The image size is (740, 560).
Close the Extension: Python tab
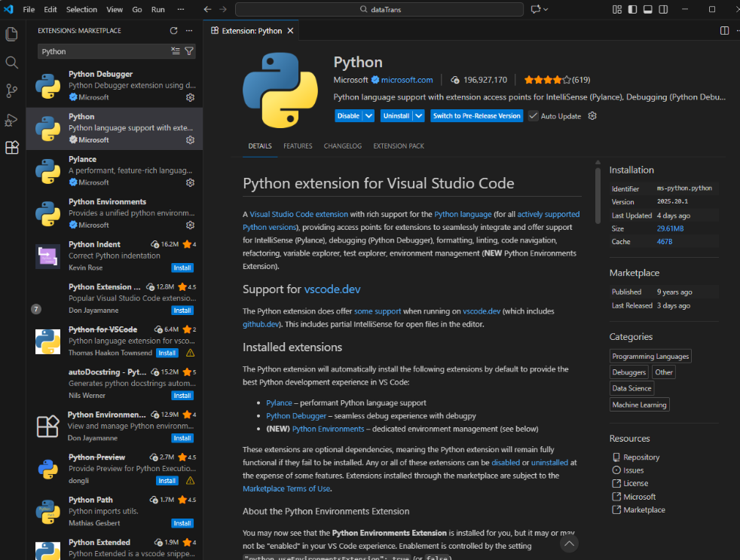point(291,31)
